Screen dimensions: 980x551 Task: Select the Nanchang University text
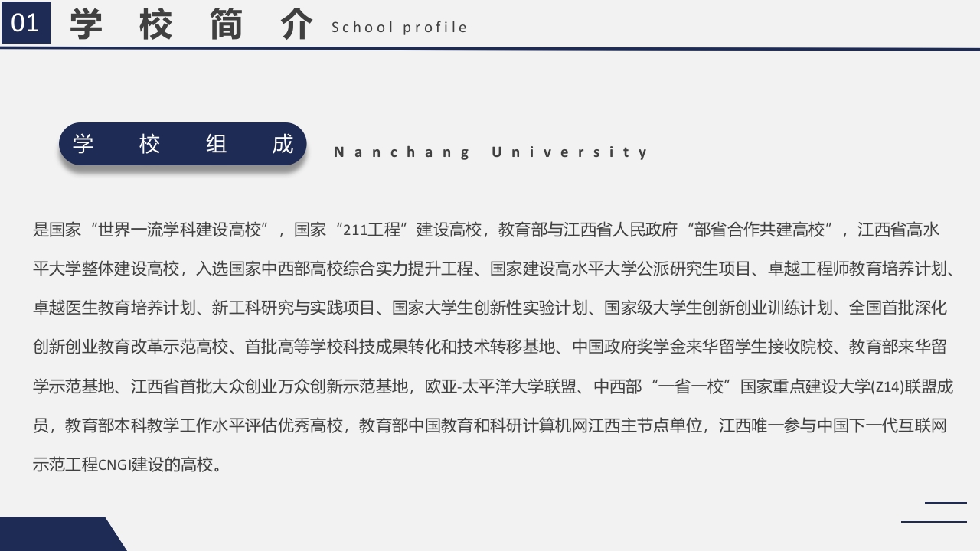pyautogui.click(x=491, y=152)
